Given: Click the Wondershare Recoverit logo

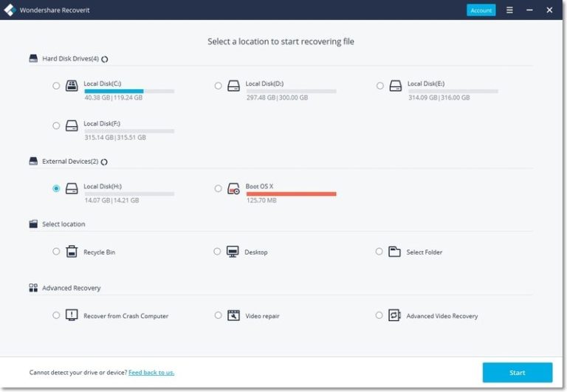Looking at the screenshot, I should coord(10,10).
